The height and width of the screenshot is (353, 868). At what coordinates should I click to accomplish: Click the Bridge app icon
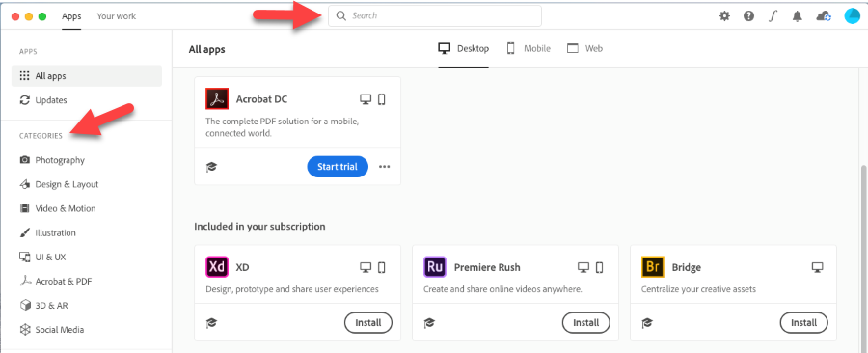point(653,267)
